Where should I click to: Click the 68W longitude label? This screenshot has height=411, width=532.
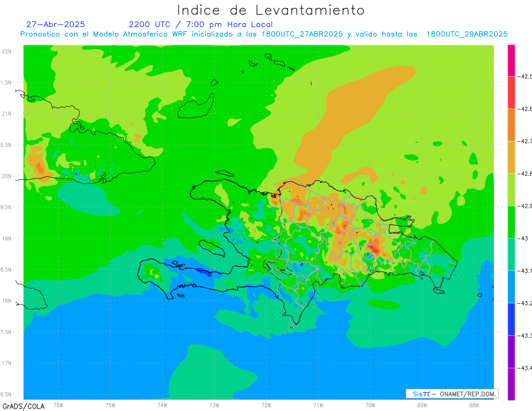(474, 405)
